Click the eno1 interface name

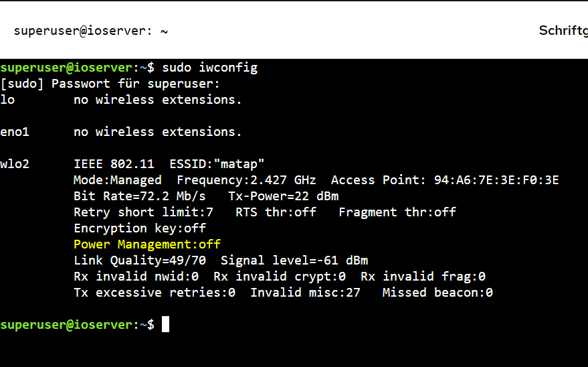[15, 132]
